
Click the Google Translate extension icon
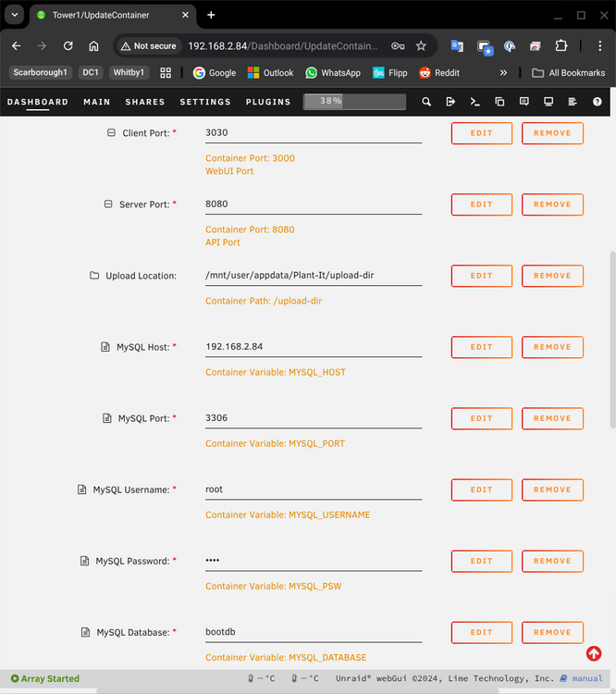click(457, 45)
